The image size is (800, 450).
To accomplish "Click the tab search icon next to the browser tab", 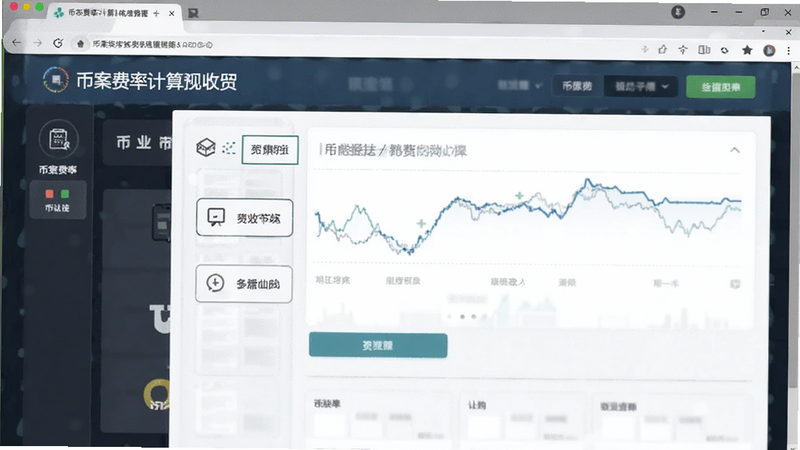I will coord(193,13).
